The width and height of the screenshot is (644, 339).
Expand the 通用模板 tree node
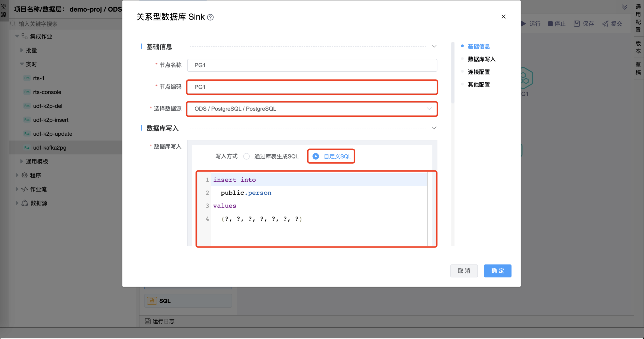pyautogui.click(x=22, y=161)
